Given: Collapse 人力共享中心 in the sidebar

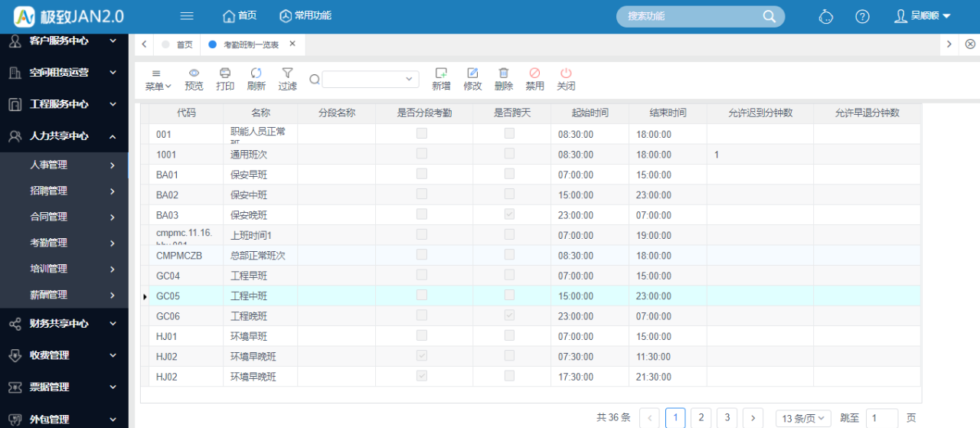Looking at the screenshot, I should tap(64, 136).
